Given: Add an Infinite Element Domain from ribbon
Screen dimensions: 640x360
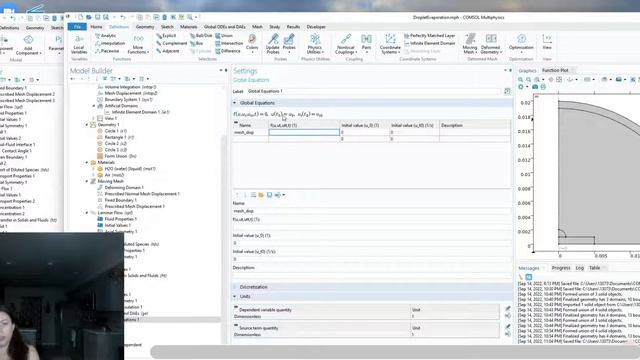Looking at the screenshot, I should click(429, 43).
